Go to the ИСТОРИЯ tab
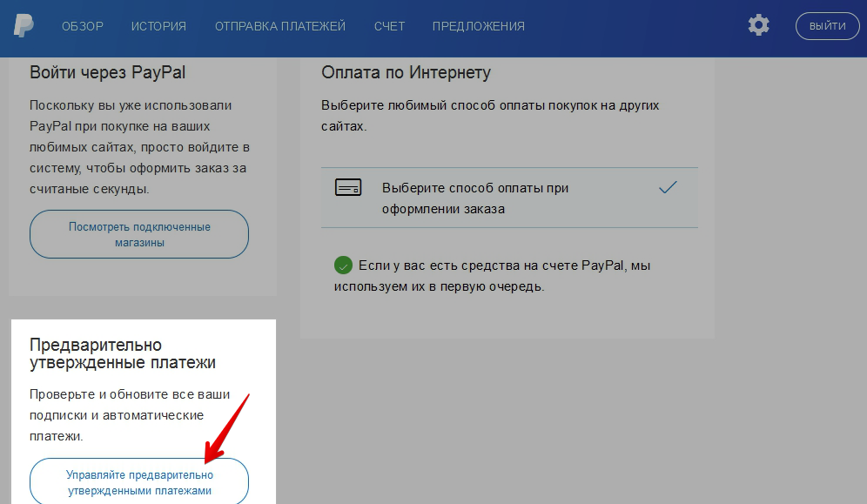Image resolution: width=867 pixels, height=504 pixels. pos(158,26)
